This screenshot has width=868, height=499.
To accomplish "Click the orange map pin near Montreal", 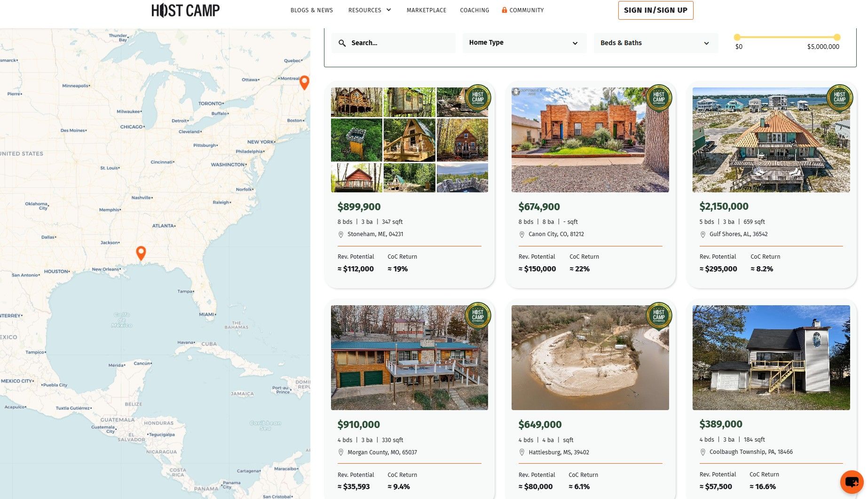I will click(304, 83).
